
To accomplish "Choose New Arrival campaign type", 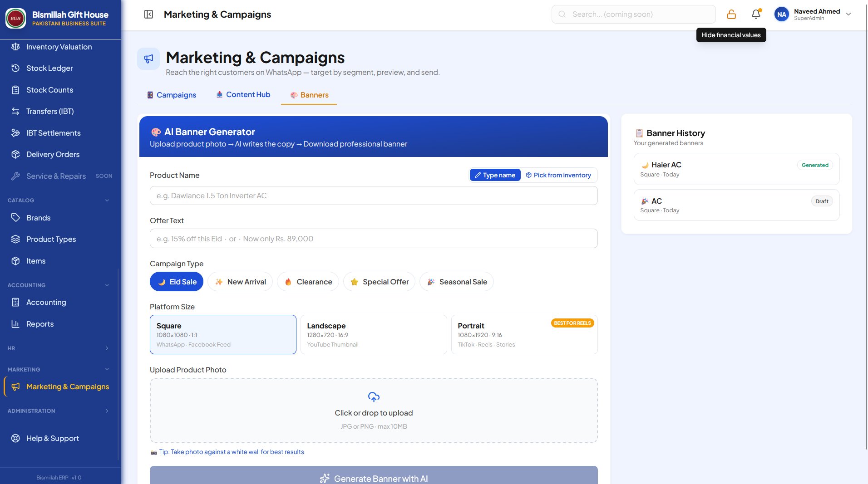I will 240,282.
